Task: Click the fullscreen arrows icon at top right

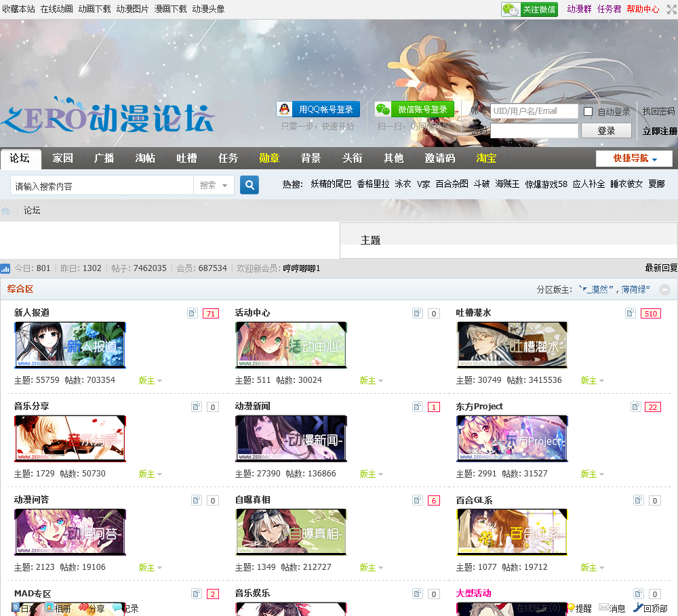Action: tap(671, 9)
